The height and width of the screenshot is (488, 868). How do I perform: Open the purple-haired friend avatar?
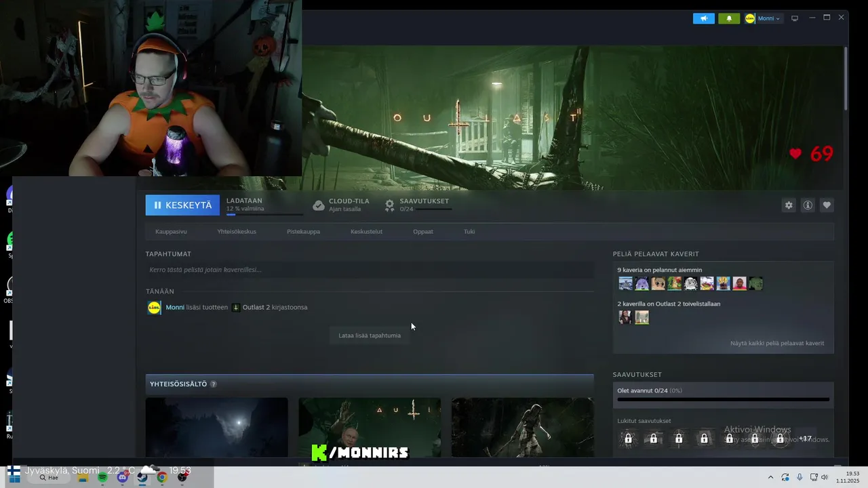point(642,283)
